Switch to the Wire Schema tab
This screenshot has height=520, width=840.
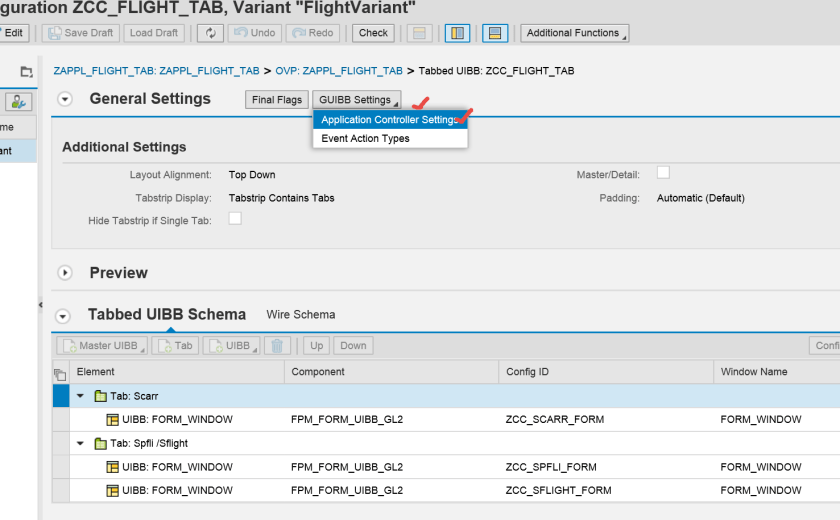[300, 315]
